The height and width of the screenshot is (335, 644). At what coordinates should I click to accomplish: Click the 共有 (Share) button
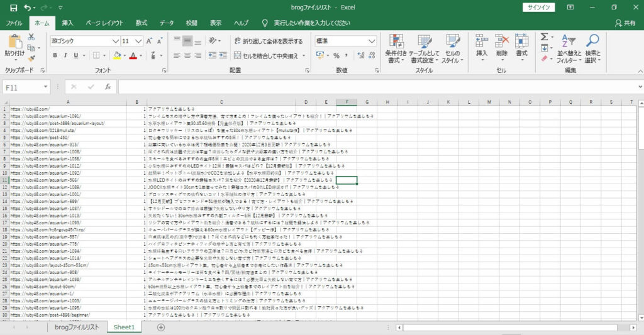click(625, 23)
